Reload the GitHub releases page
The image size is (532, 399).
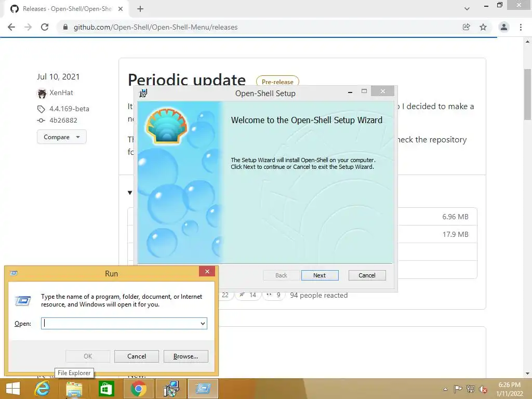45,27
